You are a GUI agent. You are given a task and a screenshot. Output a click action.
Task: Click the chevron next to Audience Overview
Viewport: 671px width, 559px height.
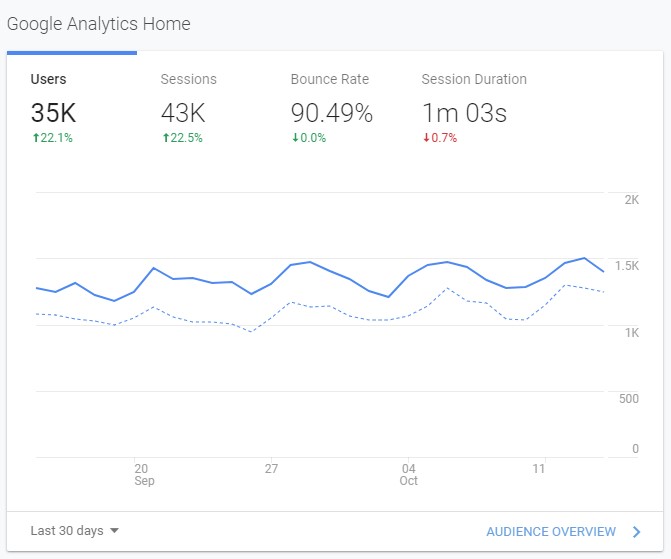(x=637, y=532)
